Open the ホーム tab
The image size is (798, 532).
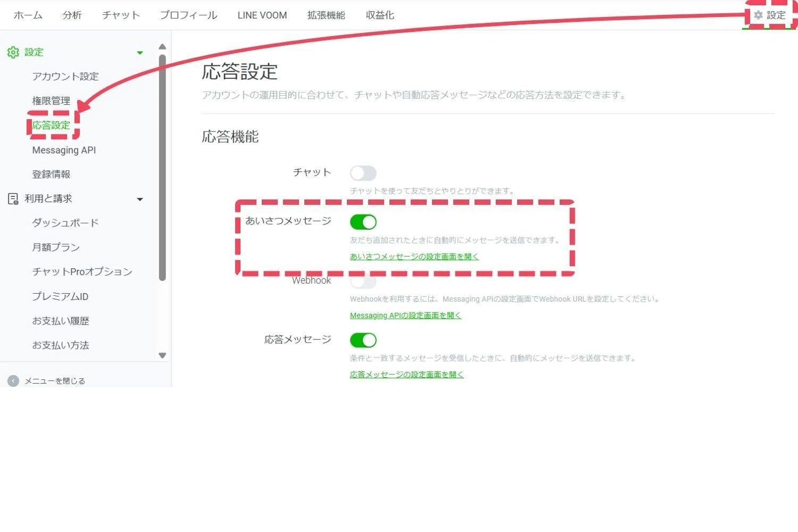(x=28, y=15)
